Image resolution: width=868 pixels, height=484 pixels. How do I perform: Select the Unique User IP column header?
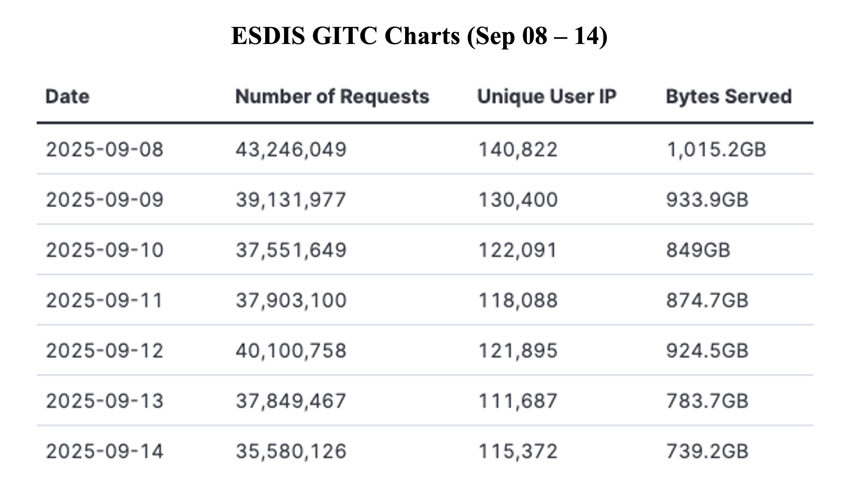[x=547, y=97]
